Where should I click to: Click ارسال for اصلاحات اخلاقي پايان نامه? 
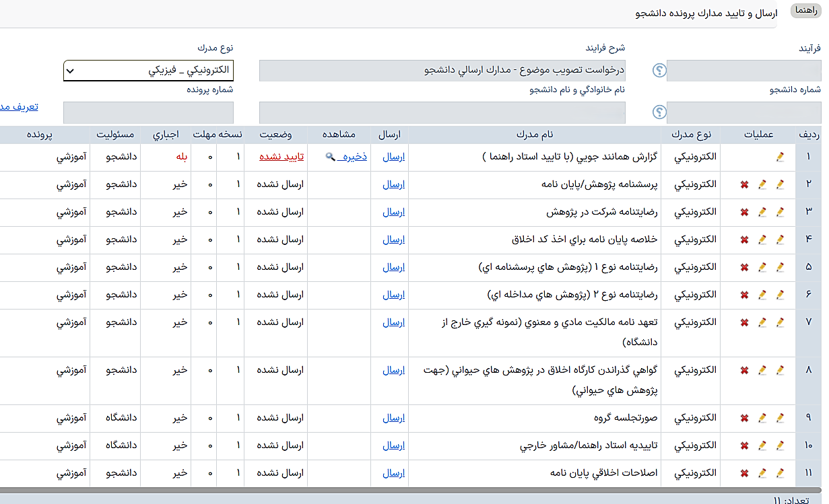(394, 473)
